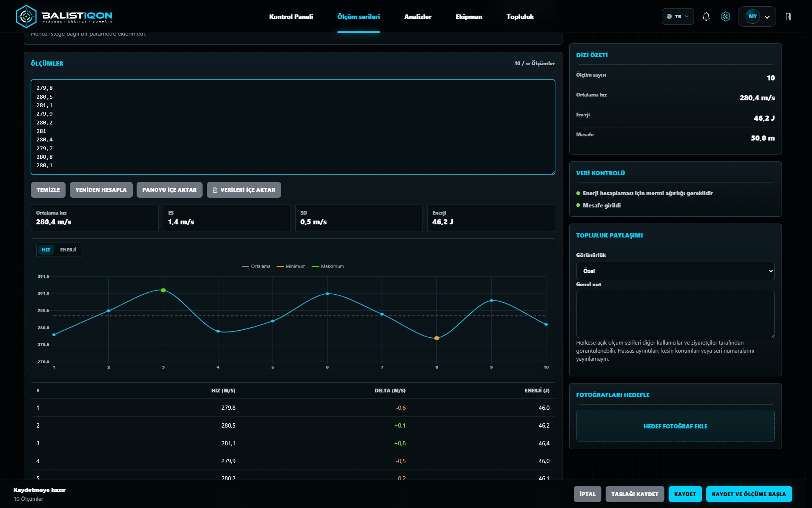The width and height of the screenshot is (812, 508).
Task: Click the file icon in Verileri İçe Aktar
Action: (215, 190)
